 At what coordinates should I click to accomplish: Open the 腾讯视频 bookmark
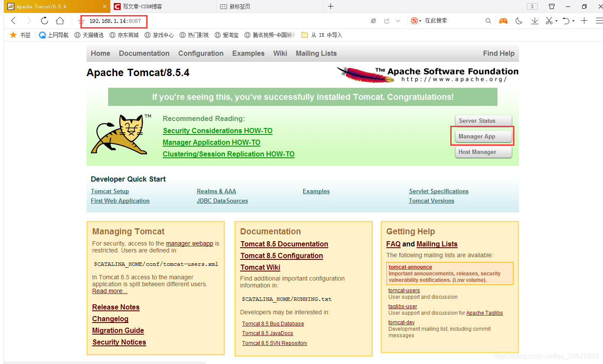click(x=270, y=35)
